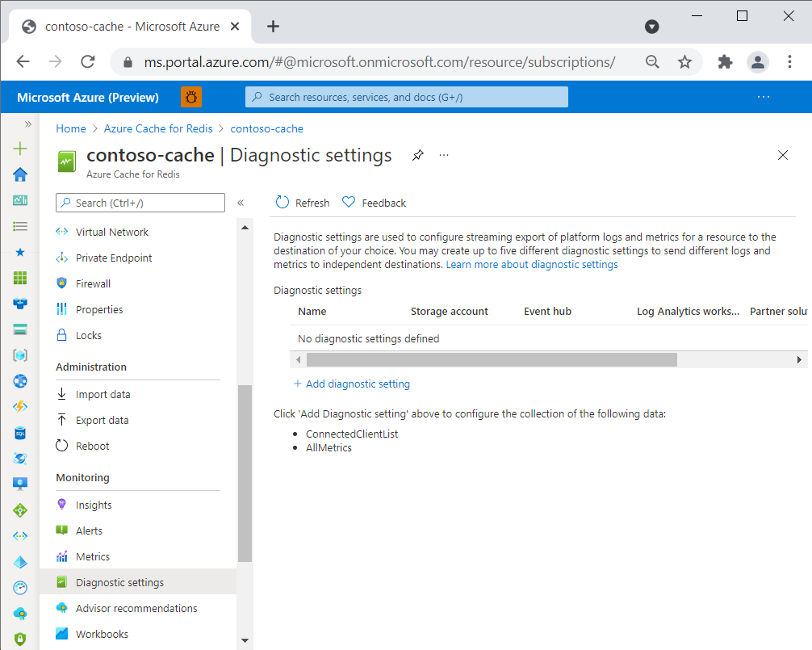Focus the resource menu Search box

[140, 203]
